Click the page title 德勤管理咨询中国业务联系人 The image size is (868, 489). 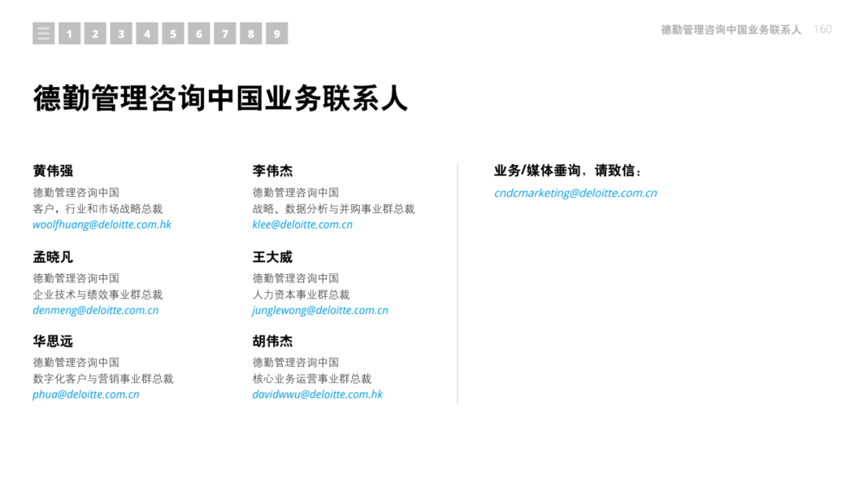coord(220,99)
